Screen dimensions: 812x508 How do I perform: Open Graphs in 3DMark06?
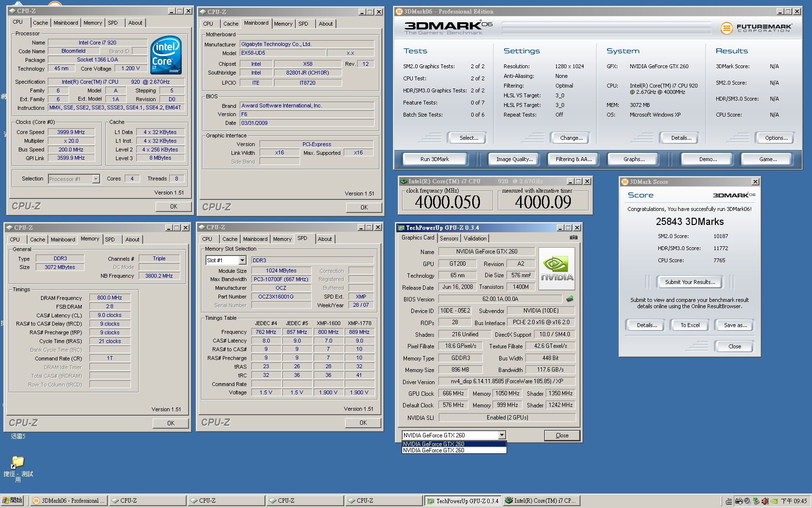(x=634, y=159)
